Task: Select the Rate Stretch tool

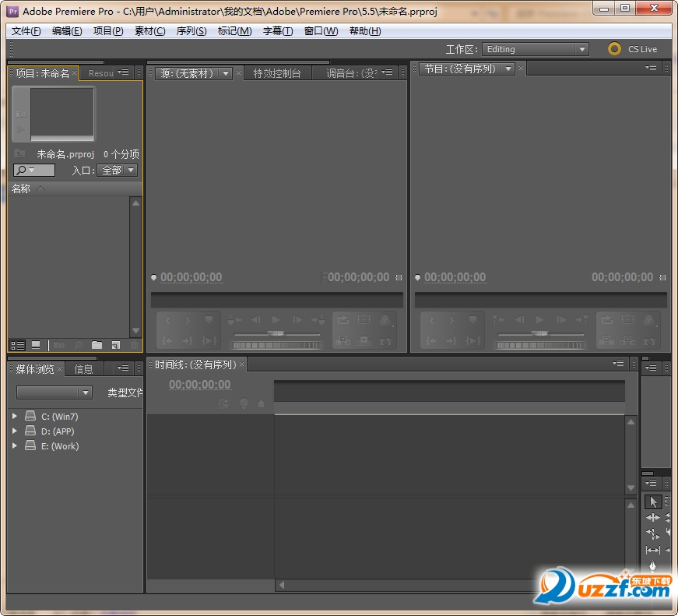Action: click(653, 533)
